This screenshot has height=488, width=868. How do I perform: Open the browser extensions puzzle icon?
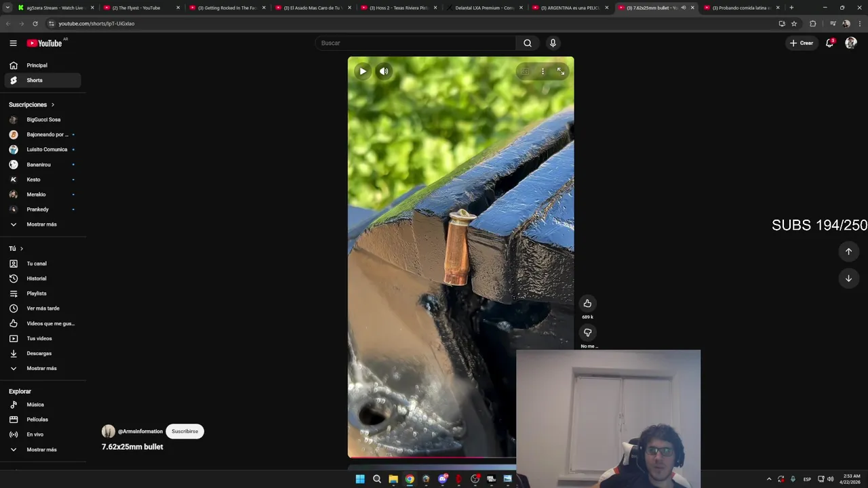[x=813, y=24]
